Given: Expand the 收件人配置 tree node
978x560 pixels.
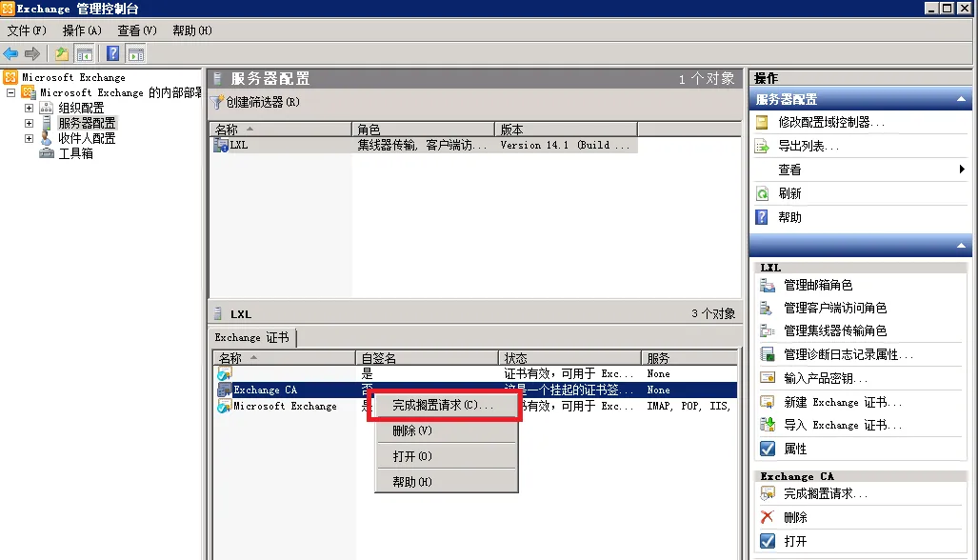Looking at the screenshot, I should (x=29, y=138).
